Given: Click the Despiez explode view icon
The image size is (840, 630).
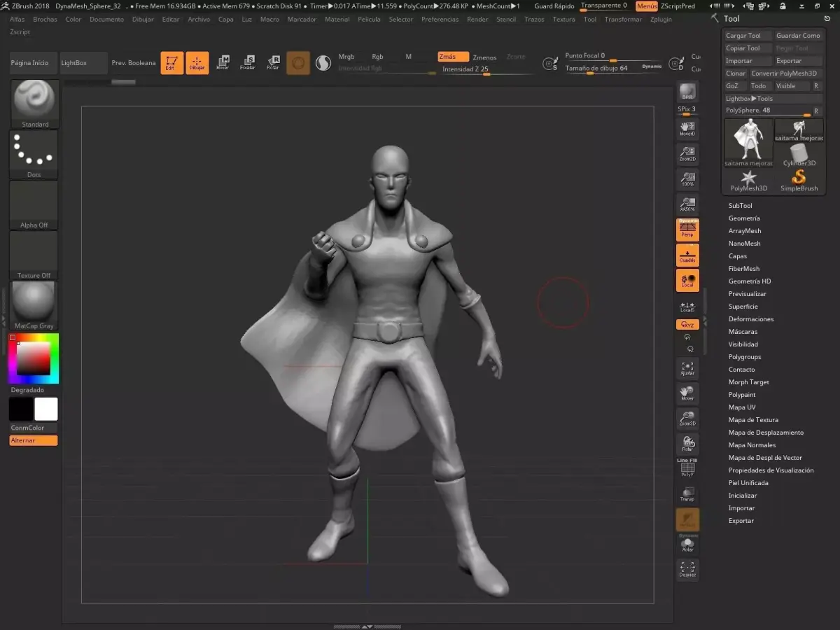Looking at the screenshot, I should point(687,570).
